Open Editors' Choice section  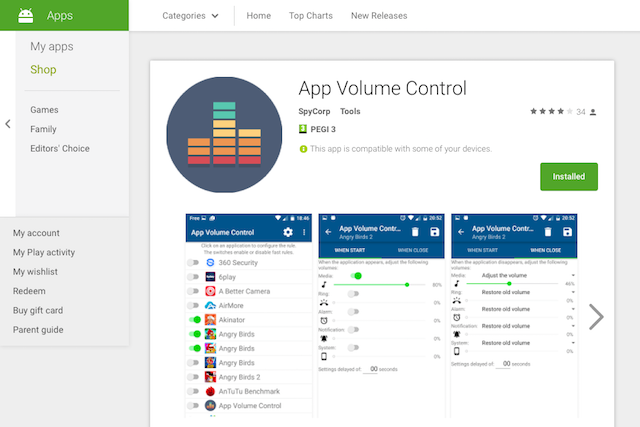click(x=60, y=149)
